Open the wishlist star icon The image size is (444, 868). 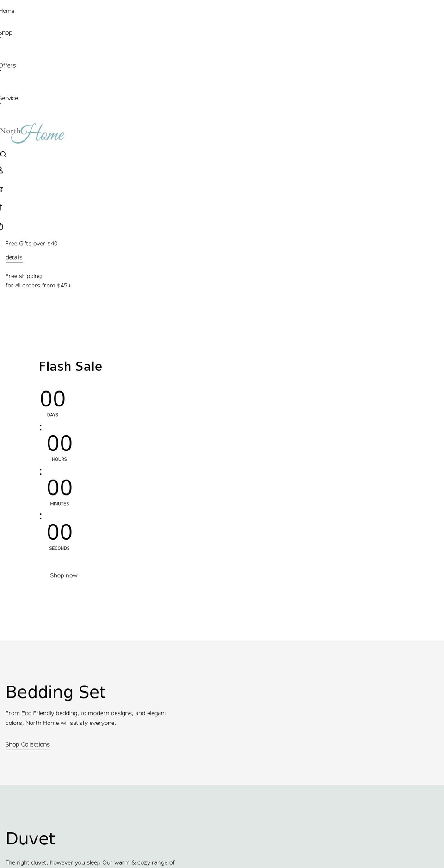click(1, 188)
